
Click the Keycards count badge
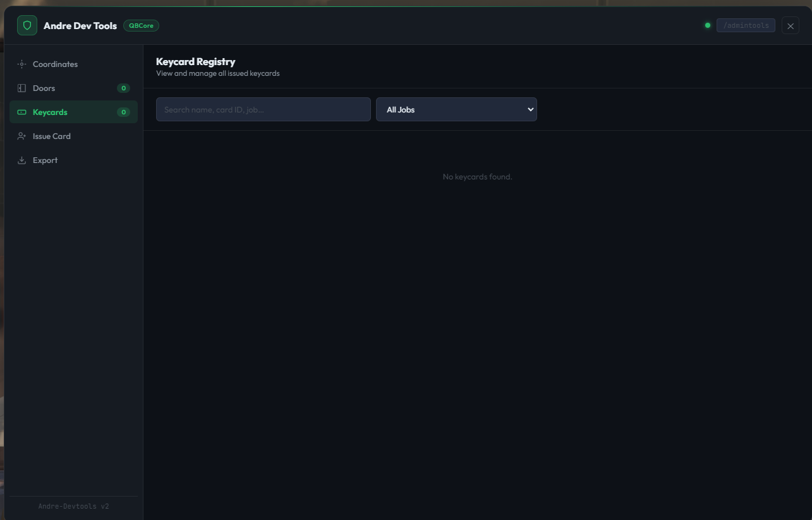pyautogui.click(x=123, y=112)
